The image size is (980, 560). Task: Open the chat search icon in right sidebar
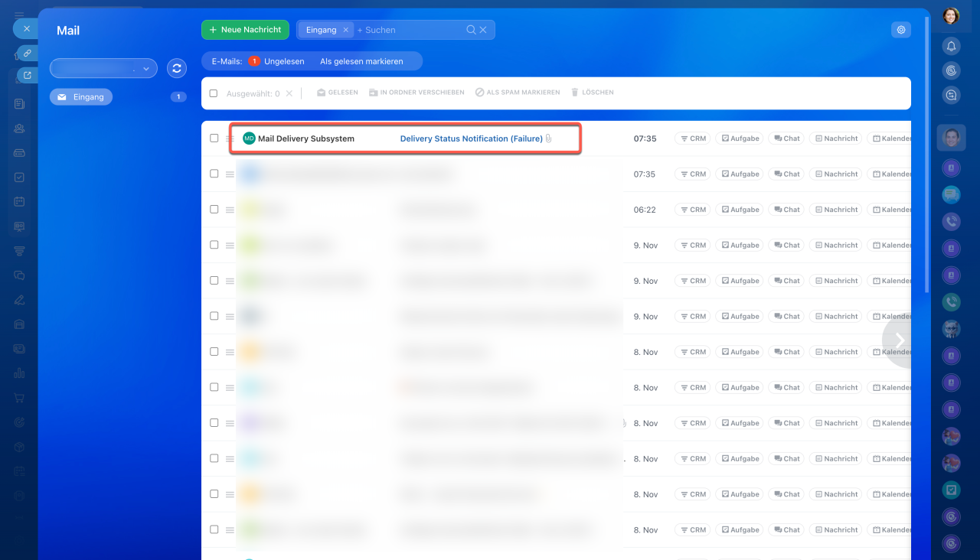tap(951, 95)
